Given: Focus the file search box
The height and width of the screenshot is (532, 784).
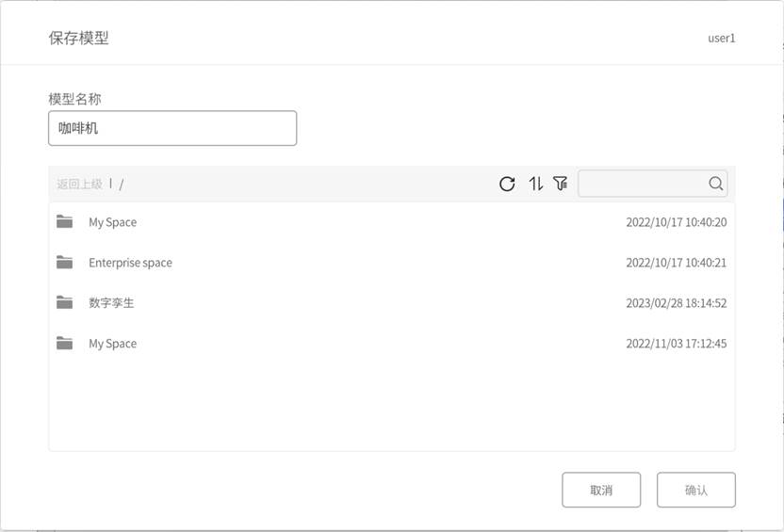Looking at the screenshot, I should [x=652, y=184].
